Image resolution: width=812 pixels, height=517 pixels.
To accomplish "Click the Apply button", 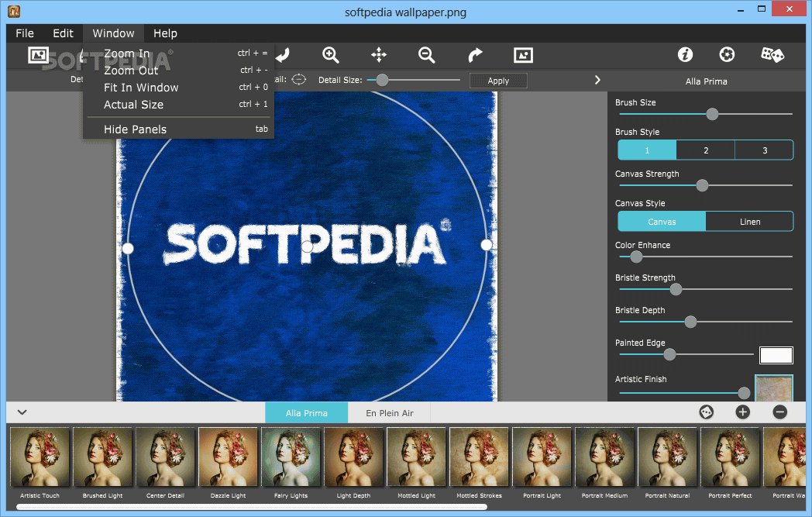I will pyautogui.click(x=498, y=81).
